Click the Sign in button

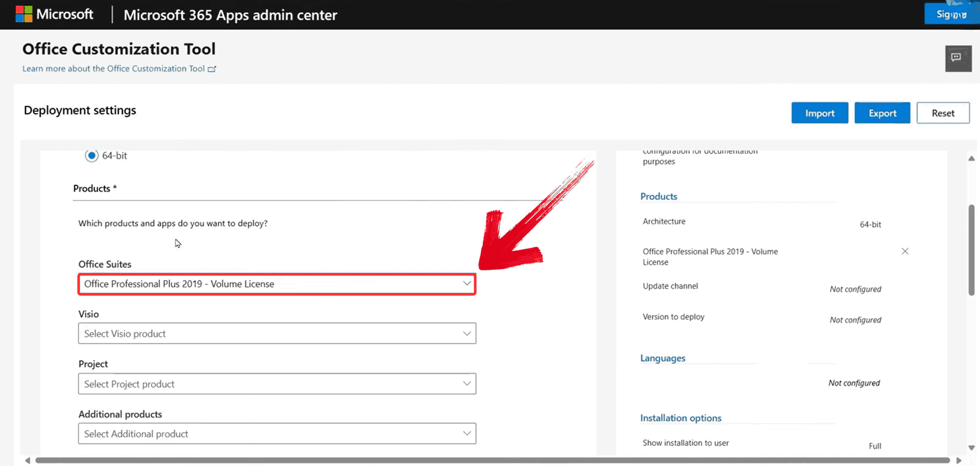[x=952, y=14]
